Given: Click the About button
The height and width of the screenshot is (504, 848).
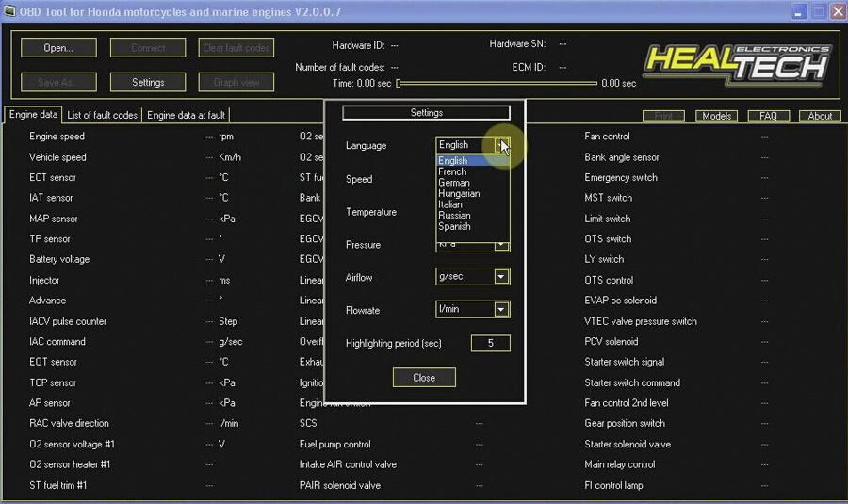Looking at the screenshot, I should [x=820, y=116].
